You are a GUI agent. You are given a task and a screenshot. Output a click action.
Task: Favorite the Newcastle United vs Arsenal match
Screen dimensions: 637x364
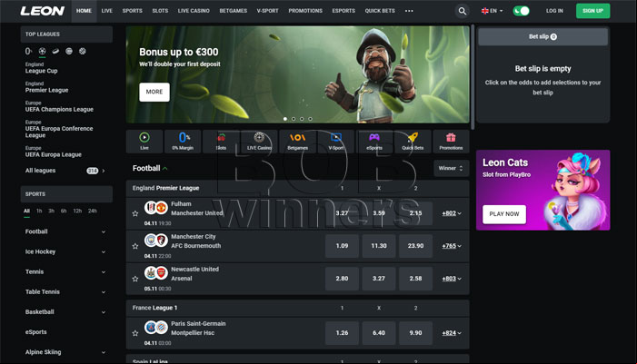click(135, 279)
